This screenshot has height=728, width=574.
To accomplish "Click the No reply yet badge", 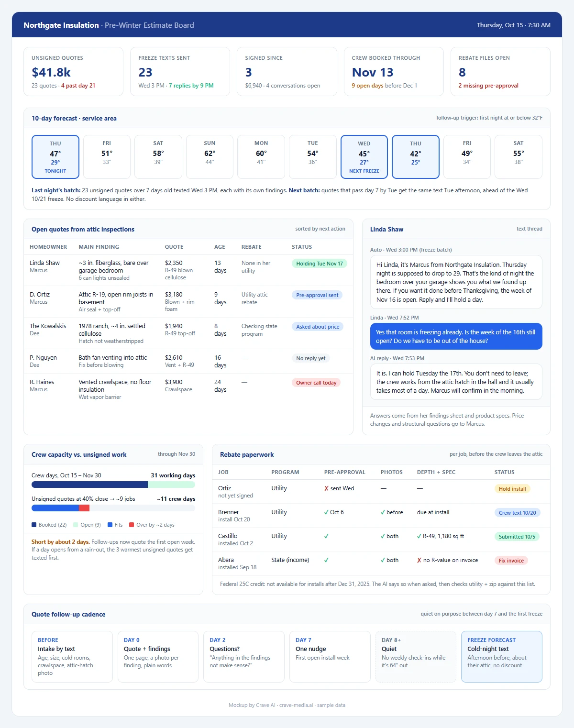I will coord(311,358).
